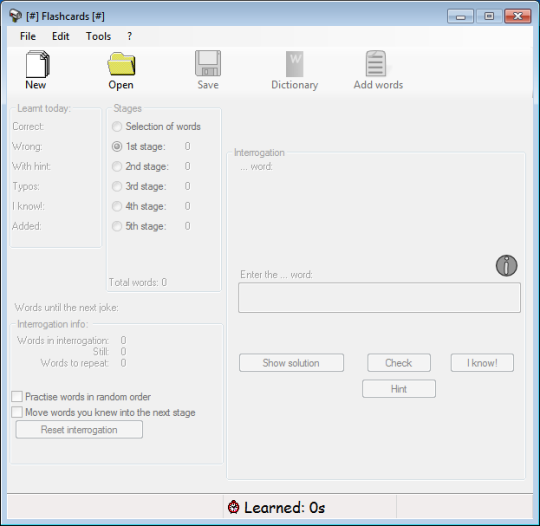Click the Words in interrogation label
This screenshot has width=540, height=526.
pos(63,340)
